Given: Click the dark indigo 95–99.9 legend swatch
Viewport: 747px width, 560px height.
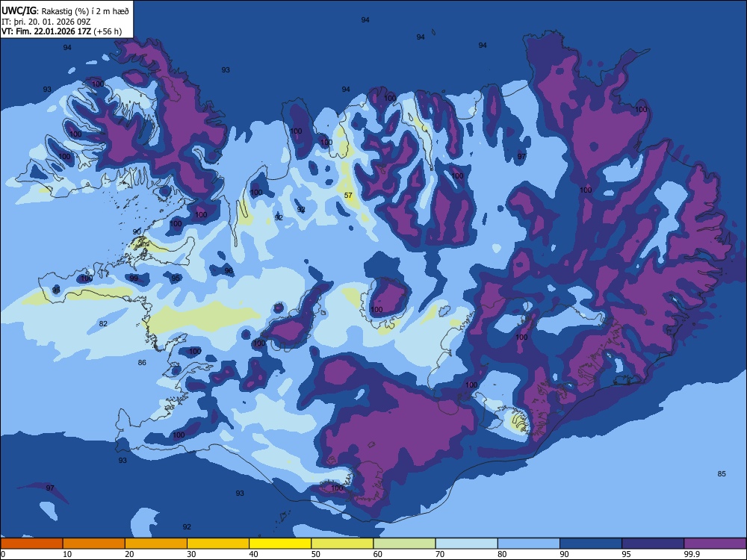Looking at the screenshot, I should click(x=653, y=544).
